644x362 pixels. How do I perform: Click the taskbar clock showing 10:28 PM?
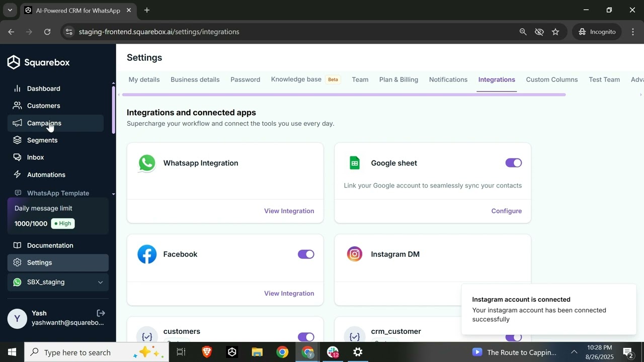(600, 352)
